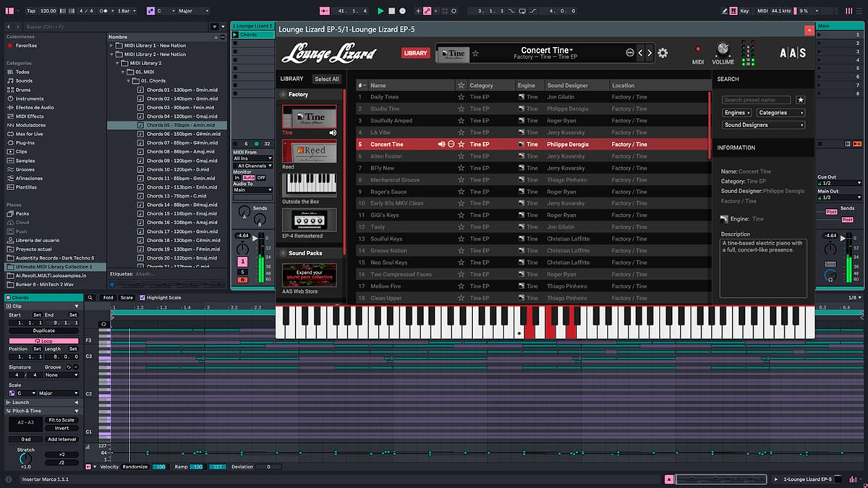The image size is (868, 488).
Task: Open the LIBRARY tab in Lounge Lizard
Action: [x=416, y=53]
